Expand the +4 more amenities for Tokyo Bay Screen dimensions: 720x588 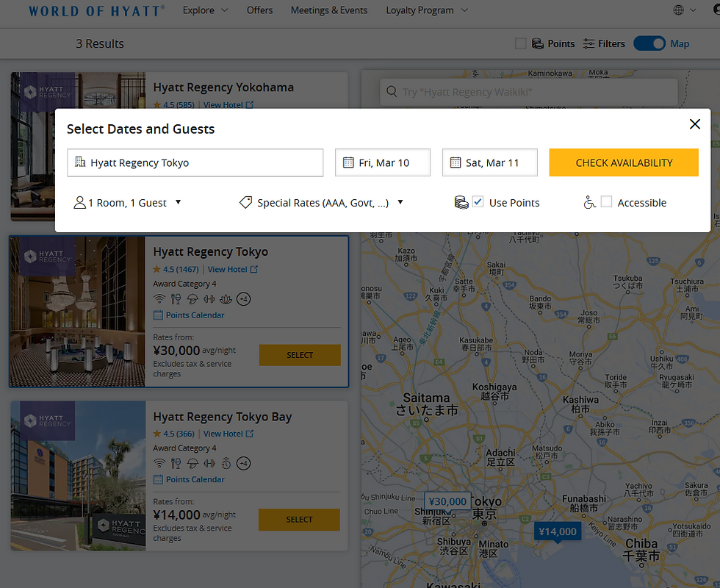point(243,464)
